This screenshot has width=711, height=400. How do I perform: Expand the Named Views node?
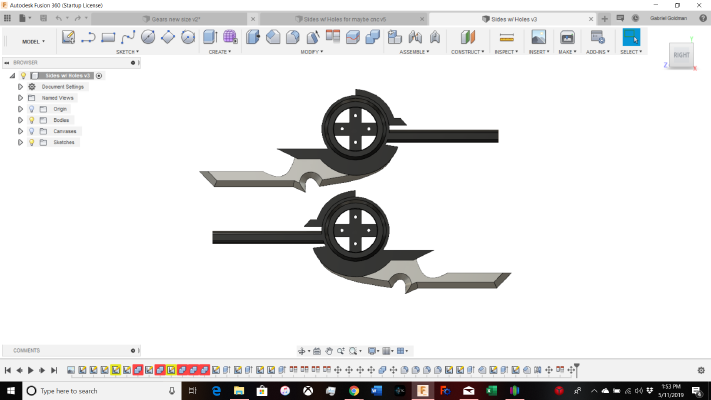[x=20, y=98]
